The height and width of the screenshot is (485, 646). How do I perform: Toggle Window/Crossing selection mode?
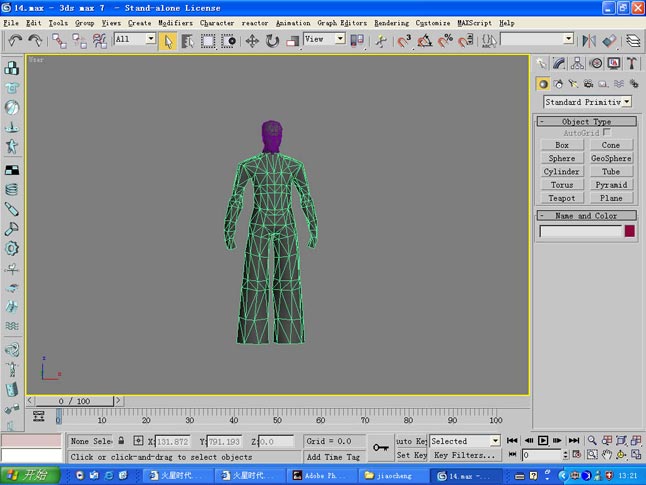(x=228, y=41)
